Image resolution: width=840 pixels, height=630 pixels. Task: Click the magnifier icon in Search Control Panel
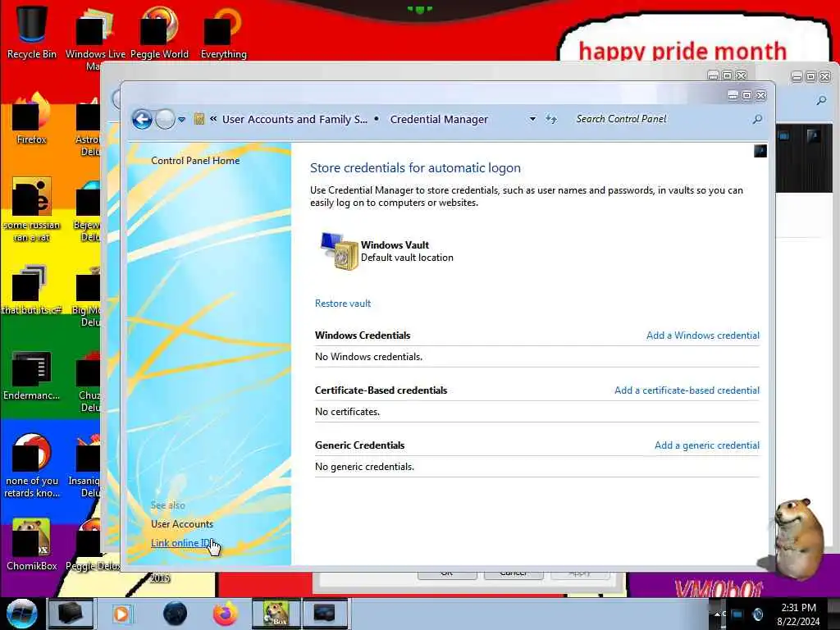pyautogui.click(x=757, y=119)
